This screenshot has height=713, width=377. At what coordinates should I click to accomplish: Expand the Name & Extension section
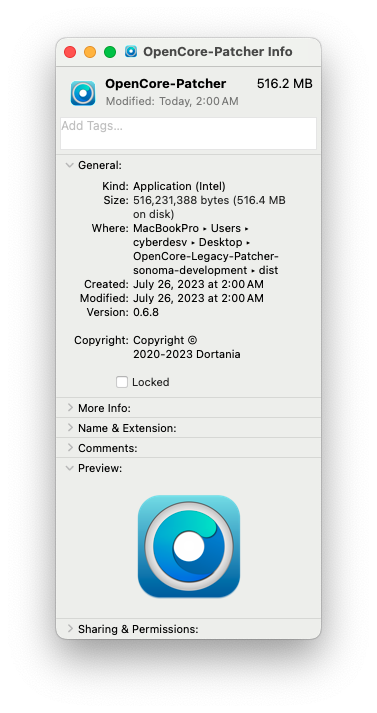pyautogui.click(x=70, y=428)
